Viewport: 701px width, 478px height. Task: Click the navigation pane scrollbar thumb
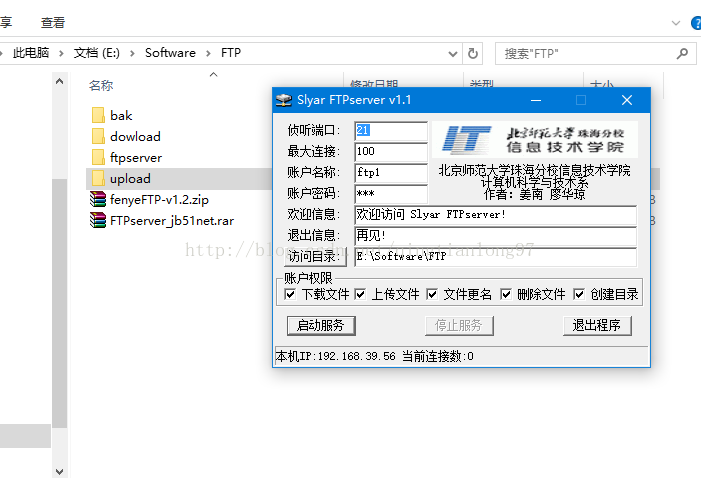tap(59, 303)
